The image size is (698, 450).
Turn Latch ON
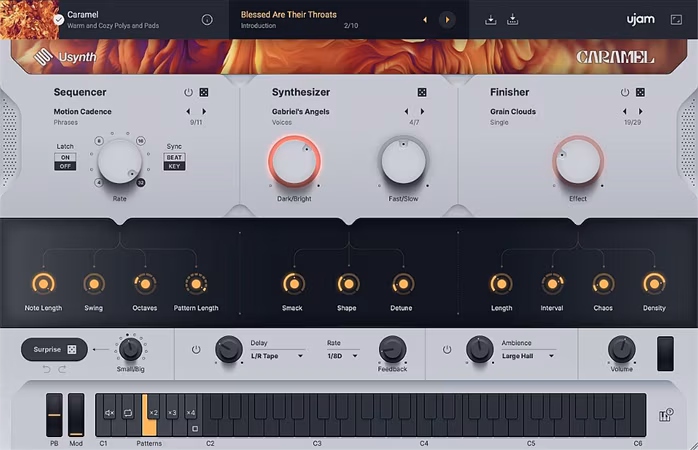click(66, 157)
